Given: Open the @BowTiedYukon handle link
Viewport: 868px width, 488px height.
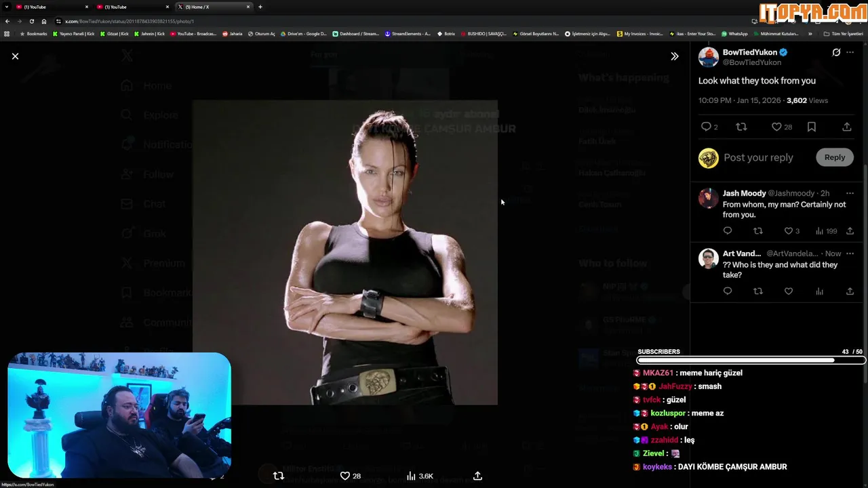Looking at the screenshot, I should 751,62.
